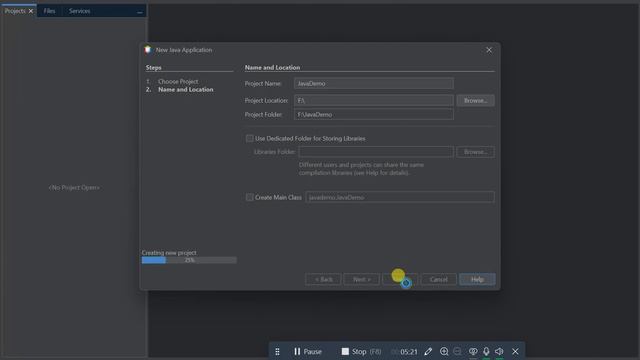Image resolution: width=640 pixels, height=360 pixels.
Task: Browse for the libraries folder
Action: pyautogui.click(x=476, y=152)
